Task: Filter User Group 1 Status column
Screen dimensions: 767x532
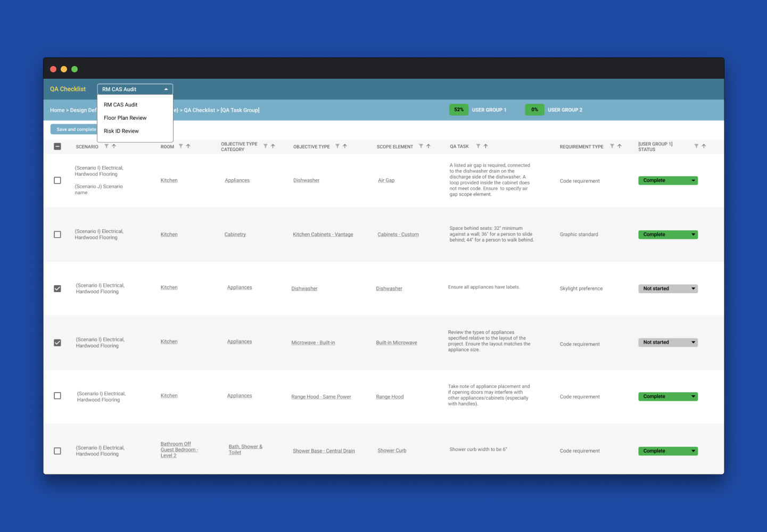Action: (696, 146)
